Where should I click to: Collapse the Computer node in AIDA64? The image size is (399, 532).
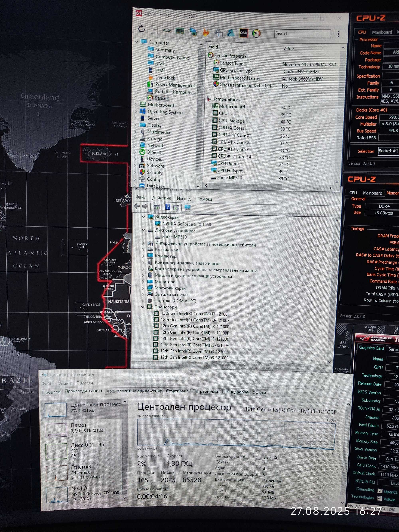(x=136, y=42)
